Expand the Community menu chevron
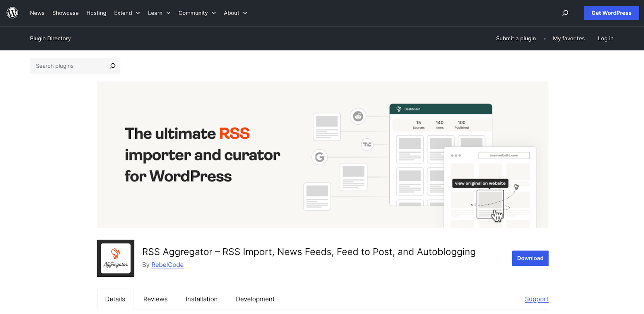Viewport: 644px width, 314px height. pyautogui.click(x=214, y=13)
